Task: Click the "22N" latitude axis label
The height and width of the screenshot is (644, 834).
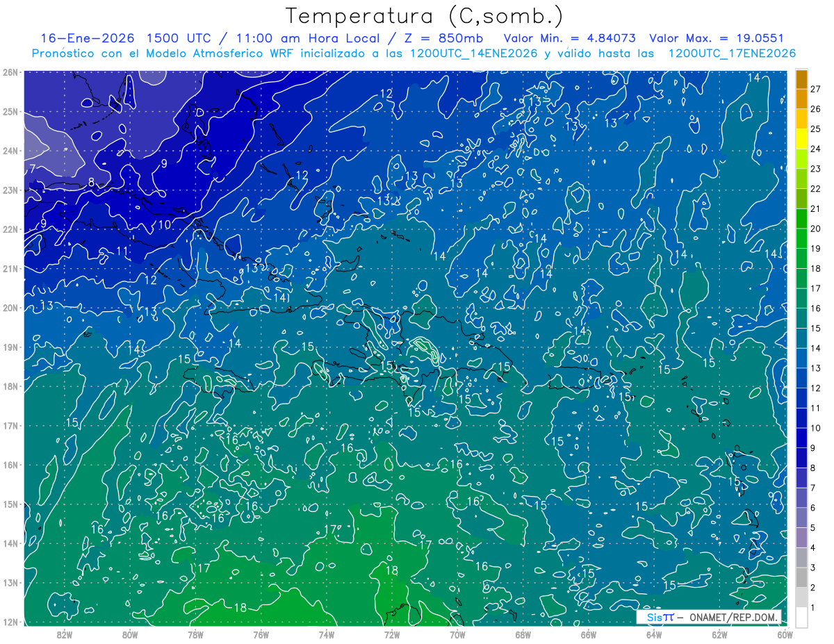Action: [10, 229]
